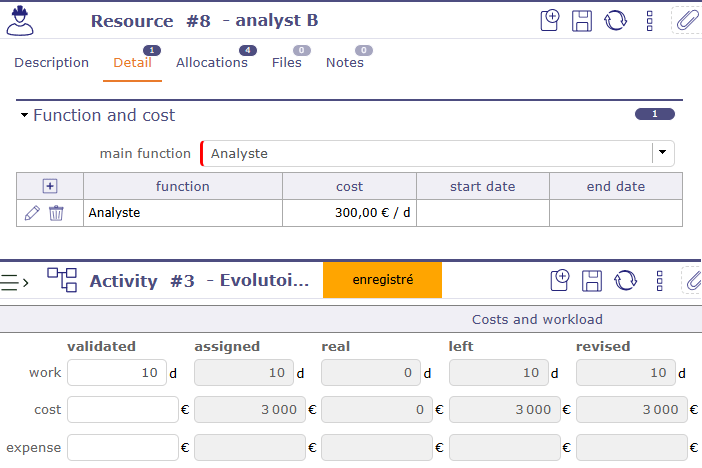Click the new item icon in Resource header
Viewport: 702px width, 468px height.
point(549,20)
